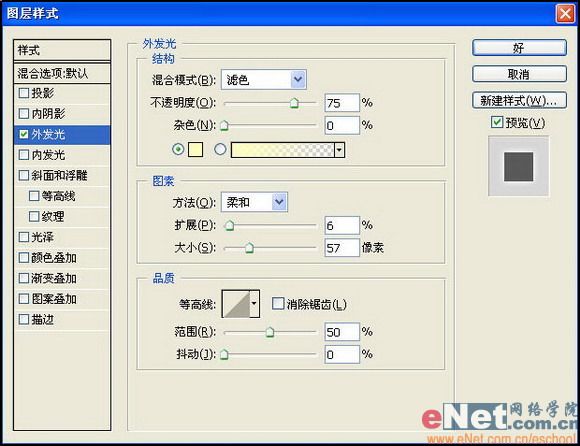Toggle the 消除锯齿 anti-alias checkbox
580x446 pixels.
coord(277,304)
